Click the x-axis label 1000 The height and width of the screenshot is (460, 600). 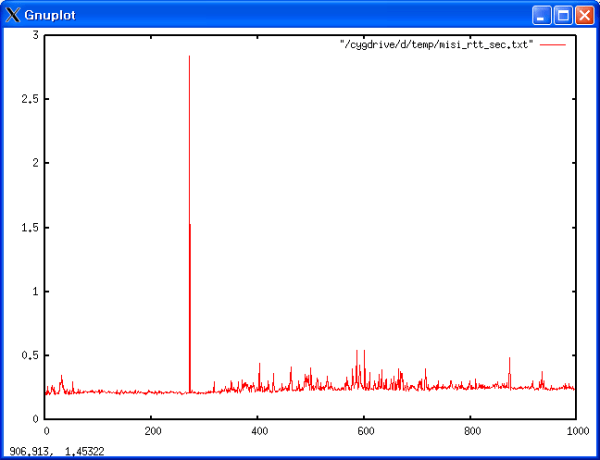click(575, 432)
